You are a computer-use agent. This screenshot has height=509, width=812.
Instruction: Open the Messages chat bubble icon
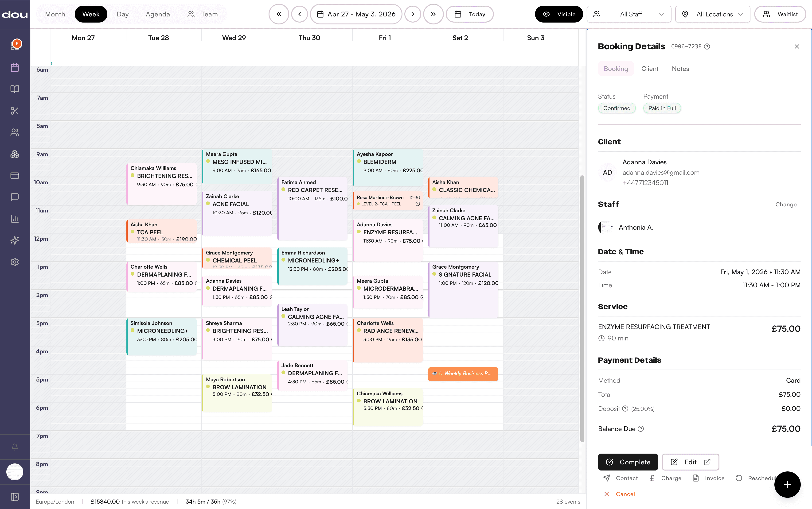click(15, 197)
